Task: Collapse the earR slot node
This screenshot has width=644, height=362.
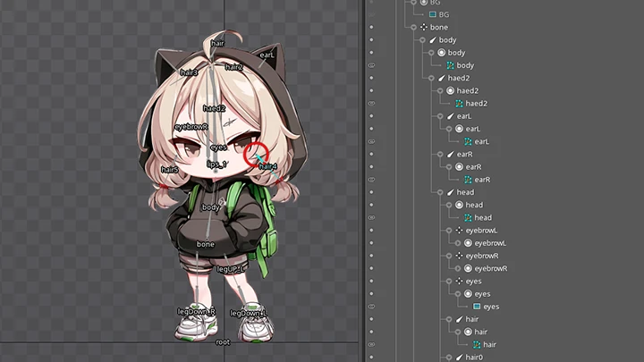Action: (x=449, y=167)
